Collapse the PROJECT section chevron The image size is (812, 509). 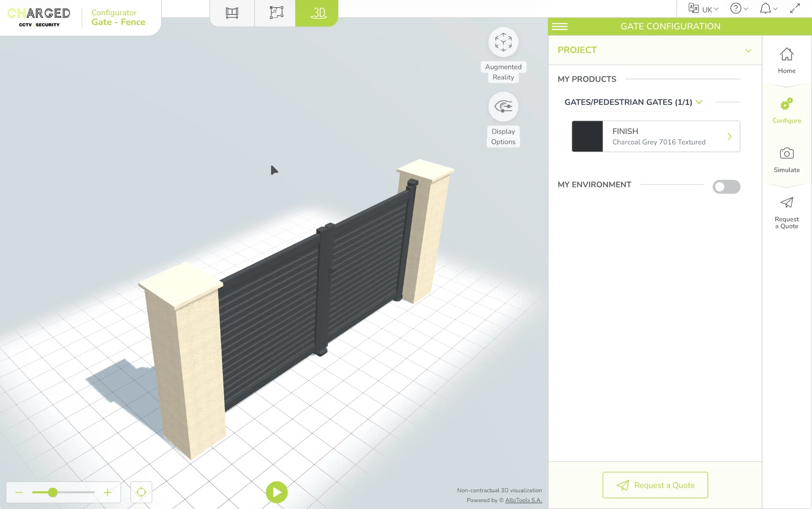click(748, 51)
